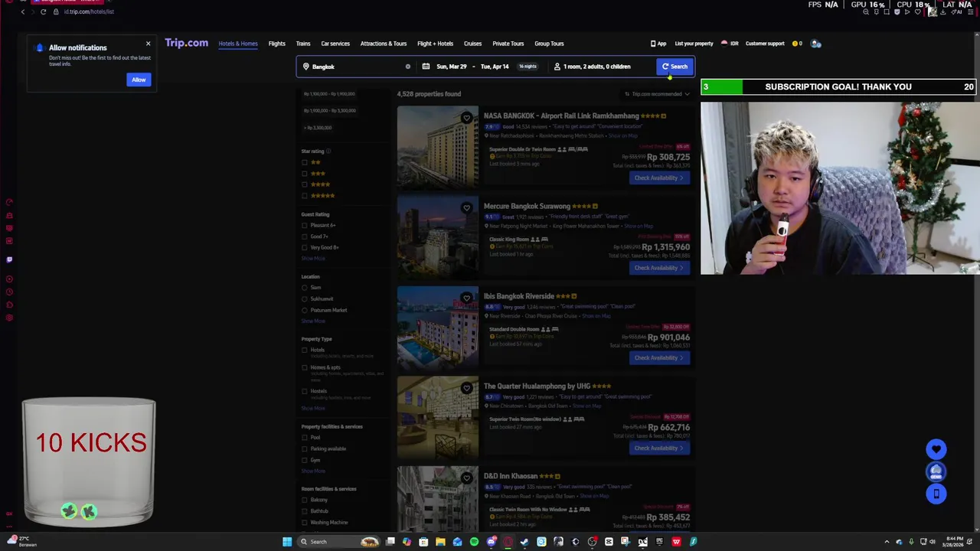Expand Show More under Property facilities
Image resolution: width=980 pixels, height=551 pixels.
[x=313, y=471]
